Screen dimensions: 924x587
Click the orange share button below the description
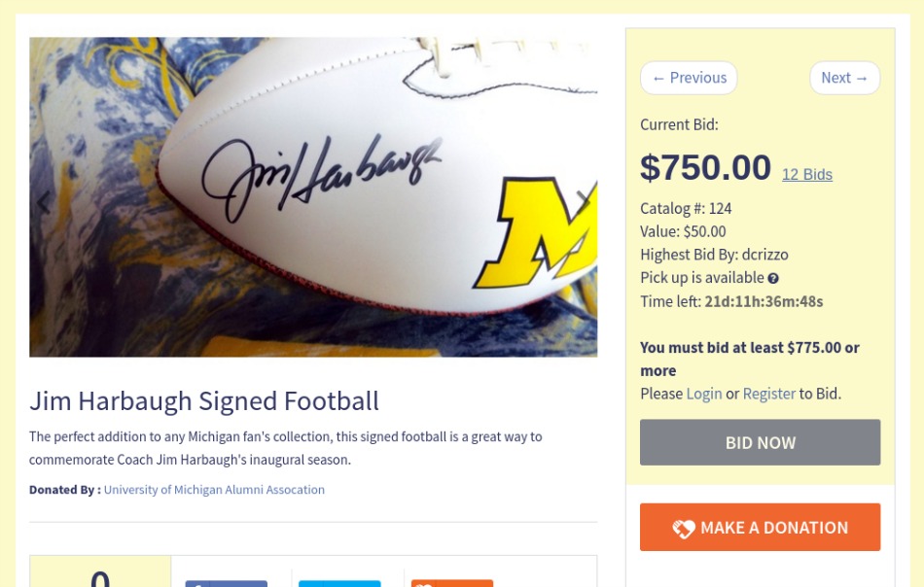pyautogui.click(x=452, y=583)
